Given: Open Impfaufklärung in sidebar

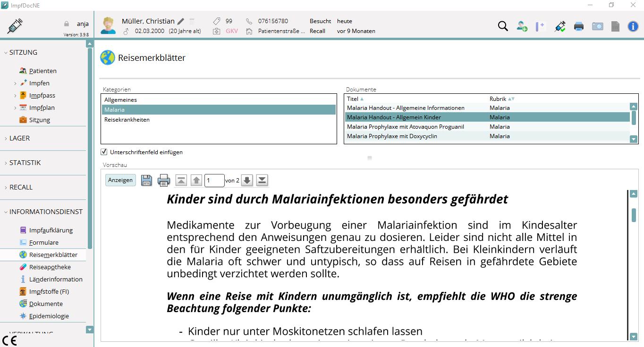Looking at the screenshot, I should tap(51, 230).
